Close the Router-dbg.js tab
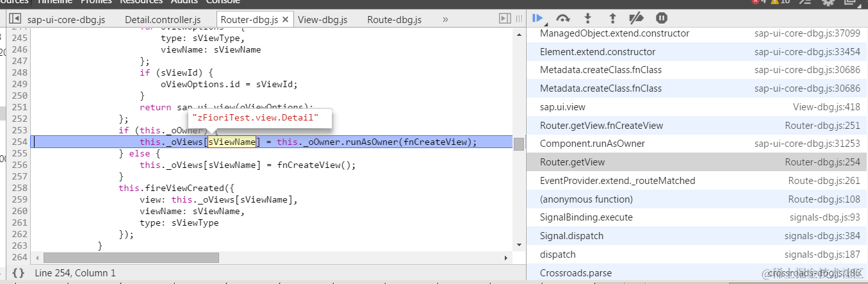868x284 pixels. point(285,20)
